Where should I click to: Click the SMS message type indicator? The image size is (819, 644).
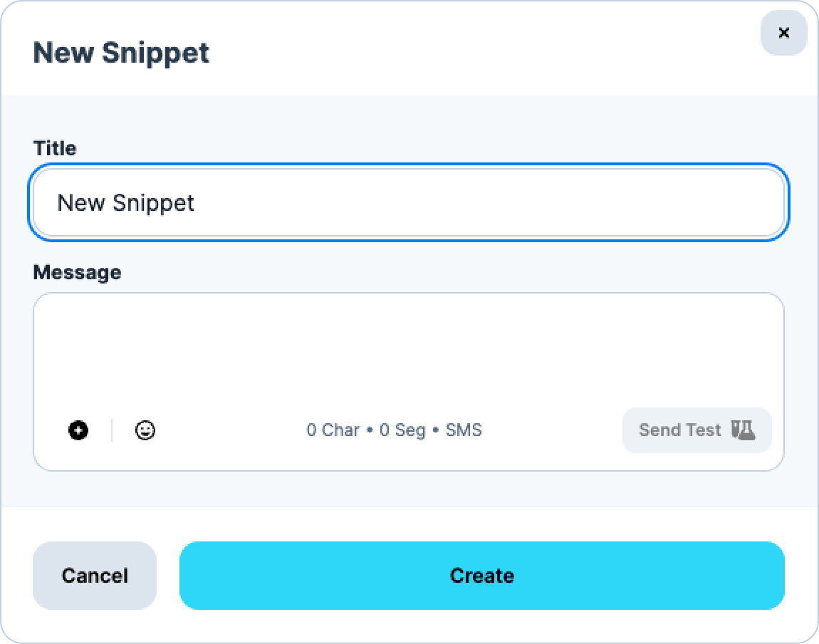point(464,430)
